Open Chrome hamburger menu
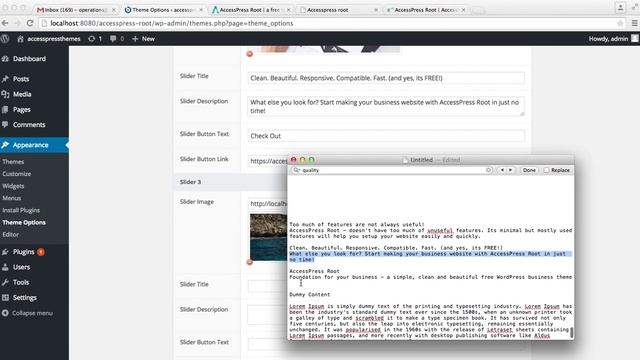 [635, 23]
